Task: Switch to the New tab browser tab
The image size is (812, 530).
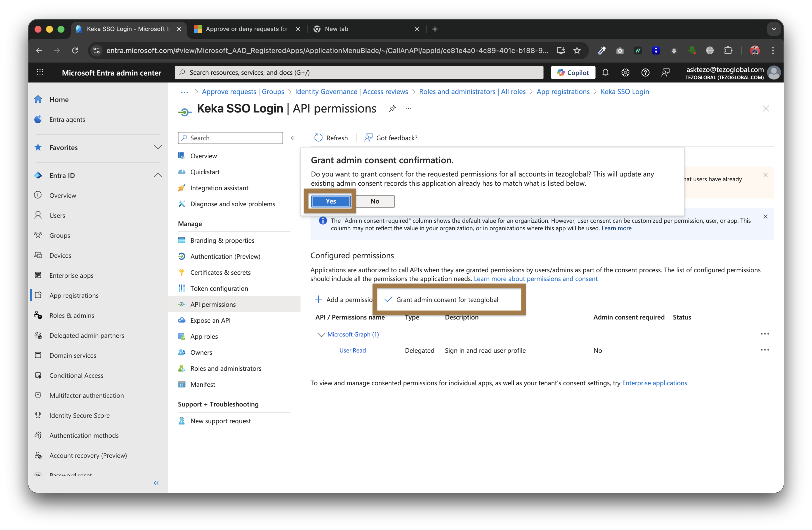Action: pyautogui.click(x=362, y=29)
